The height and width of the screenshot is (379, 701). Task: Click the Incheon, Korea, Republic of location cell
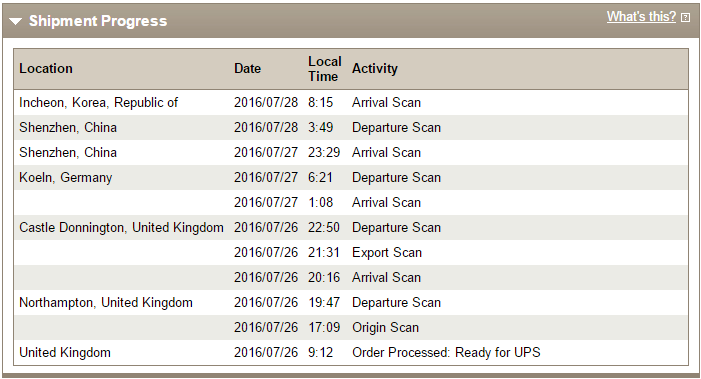(98, 102)
